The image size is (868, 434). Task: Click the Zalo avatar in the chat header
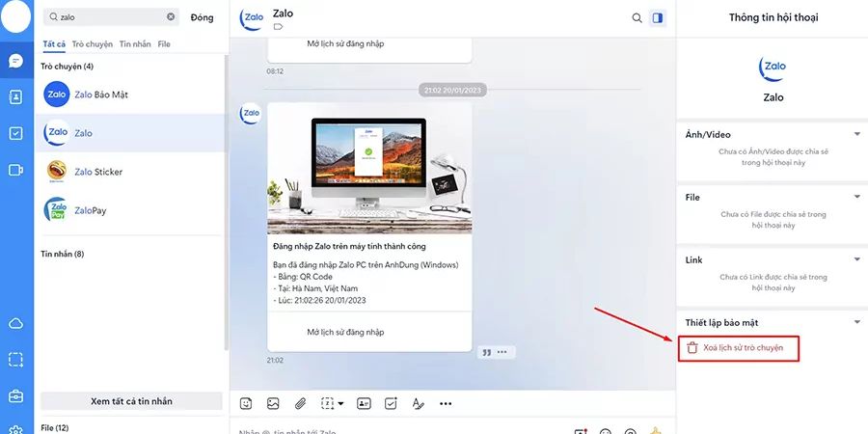tap(252, 19)
